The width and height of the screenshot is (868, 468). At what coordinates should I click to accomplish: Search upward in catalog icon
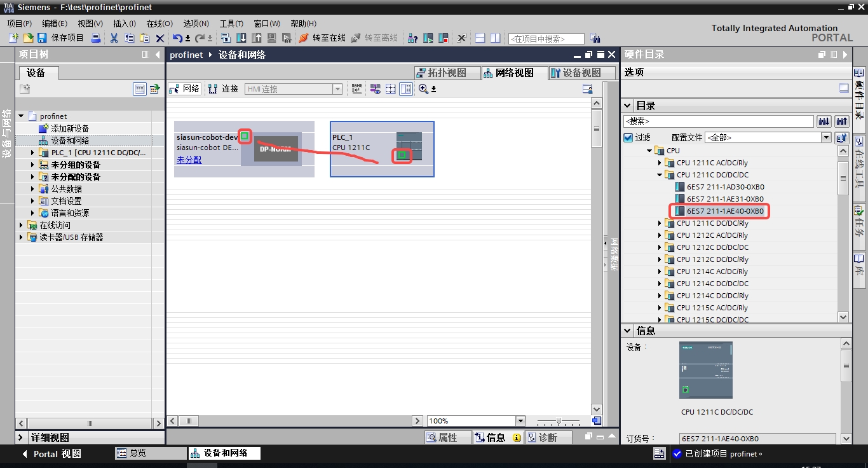click(x=842, y=121)
